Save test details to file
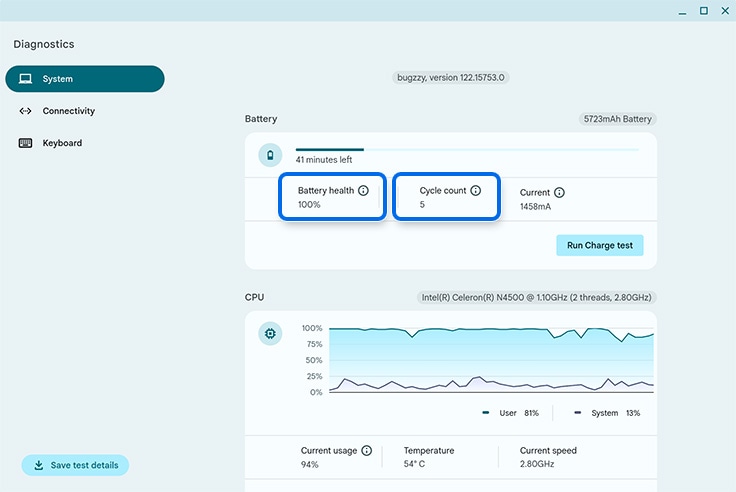The width and height of the screenshot is (736, 492). tap(75, 465)
